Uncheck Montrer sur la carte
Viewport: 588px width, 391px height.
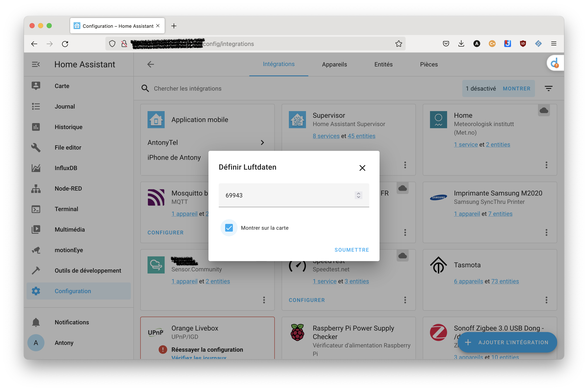click(x=229, y=228)
